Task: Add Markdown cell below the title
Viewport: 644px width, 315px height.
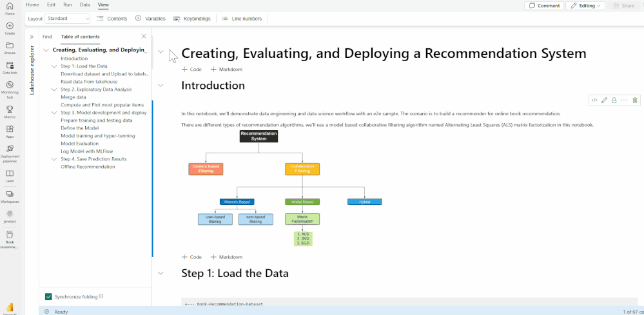Action: (226, 70)
